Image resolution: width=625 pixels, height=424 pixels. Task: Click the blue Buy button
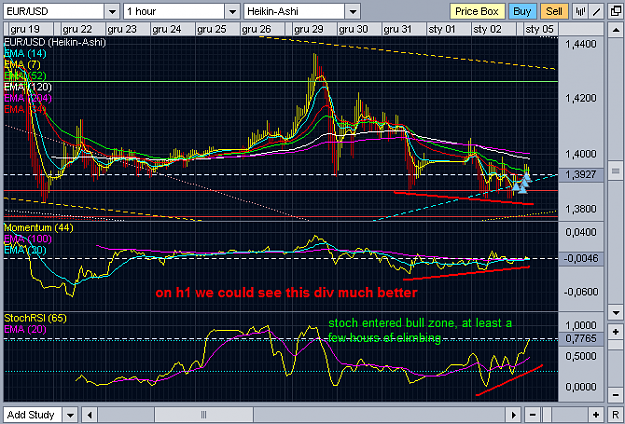pyautogui.click(x=522, y=11)
